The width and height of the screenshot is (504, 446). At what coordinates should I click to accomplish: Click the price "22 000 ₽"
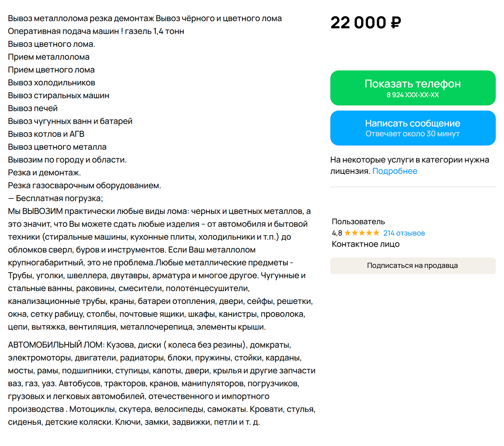click(x=366, y=23)
